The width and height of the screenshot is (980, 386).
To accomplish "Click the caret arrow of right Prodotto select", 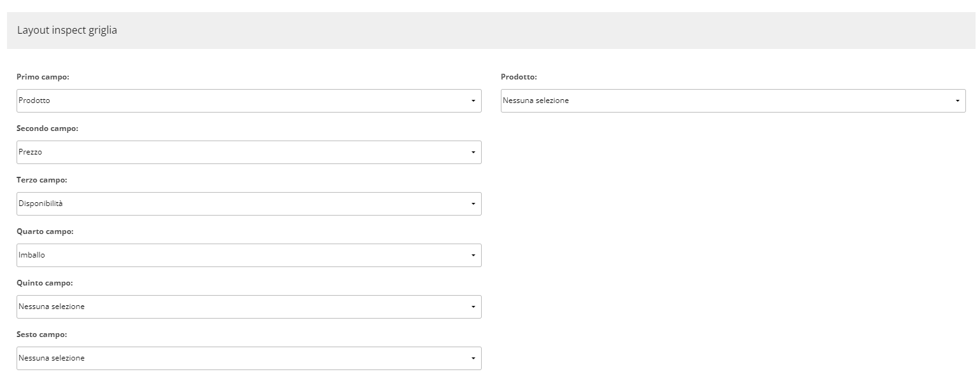I will coord(957,101).
